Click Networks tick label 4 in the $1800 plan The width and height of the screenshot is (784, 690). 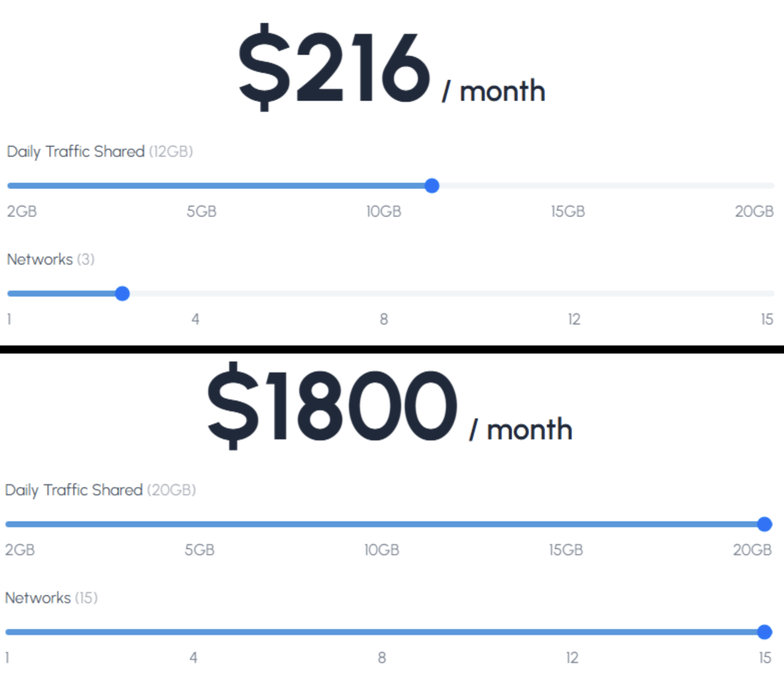[x=193, y=658]
